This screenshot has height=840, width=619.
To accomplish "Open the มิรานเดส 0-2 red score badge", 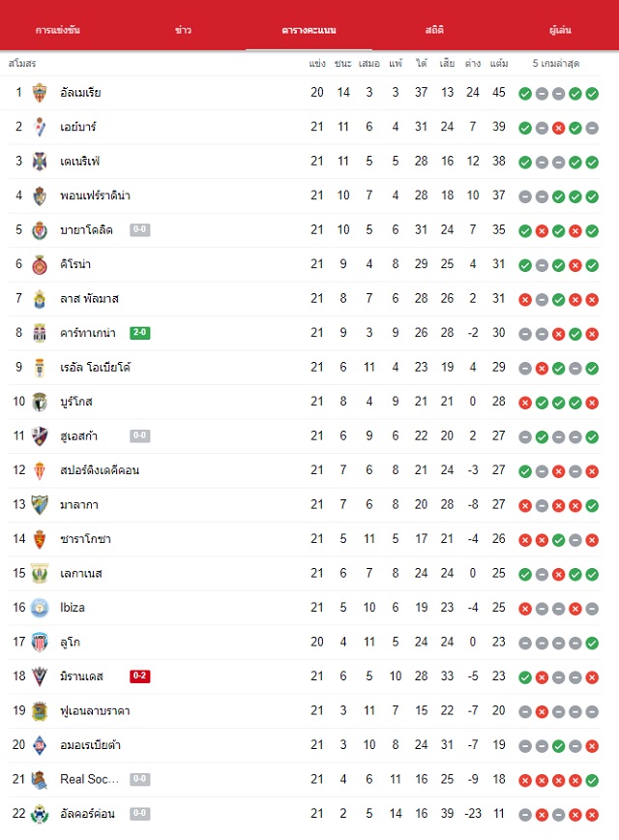I will [x=139, y=676].
